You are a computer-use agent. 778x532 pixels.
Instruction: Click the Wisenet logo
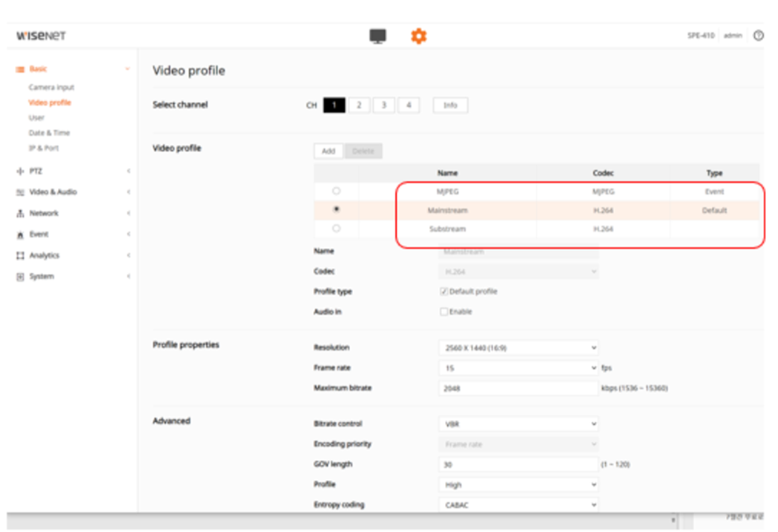coord(41,36)
